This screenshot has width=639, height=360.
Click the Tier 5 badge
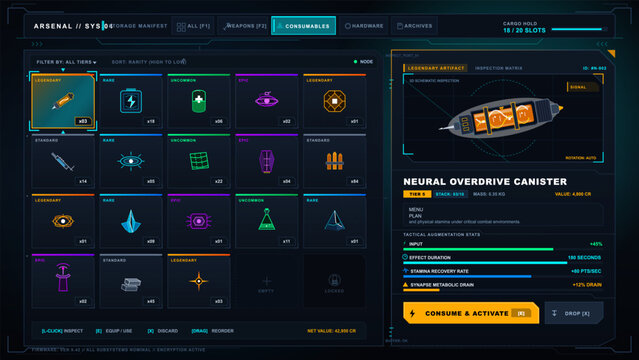click(417, 194)
